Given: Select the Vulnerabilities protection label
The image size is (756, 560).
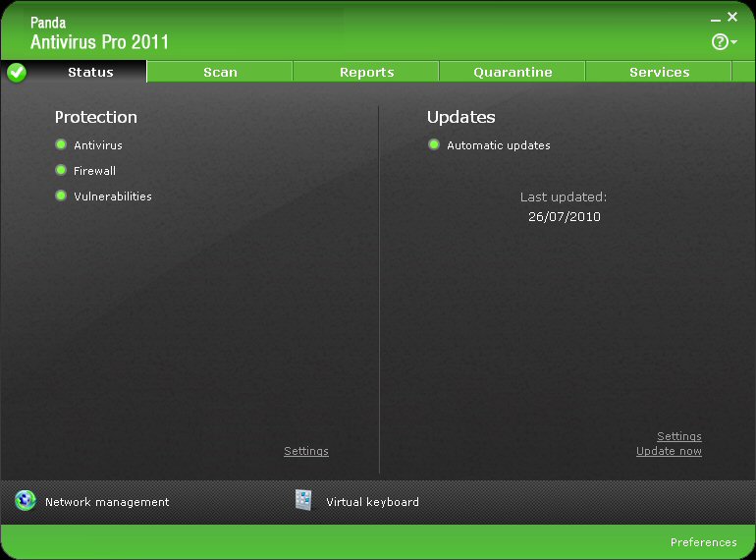Looking at the screenshot, I should tap(112, 196).
